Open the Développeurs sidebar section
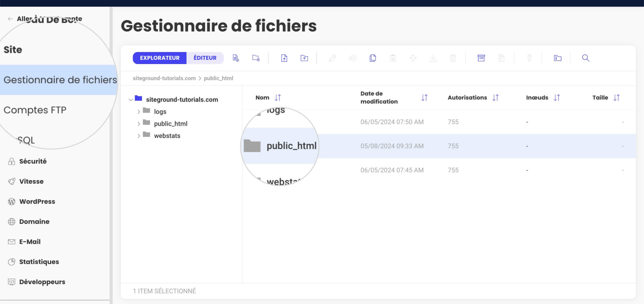Image resolution: width=644 pixels, height=304 pixels. click(42, 282)
